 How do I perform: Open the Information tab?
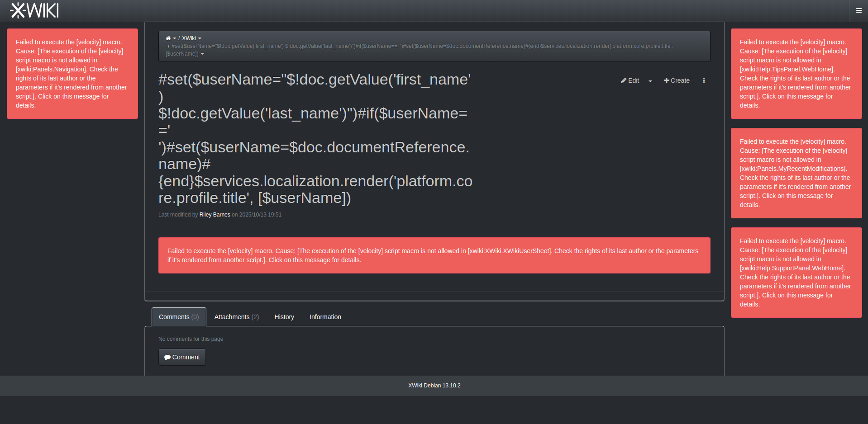[325, 317]
